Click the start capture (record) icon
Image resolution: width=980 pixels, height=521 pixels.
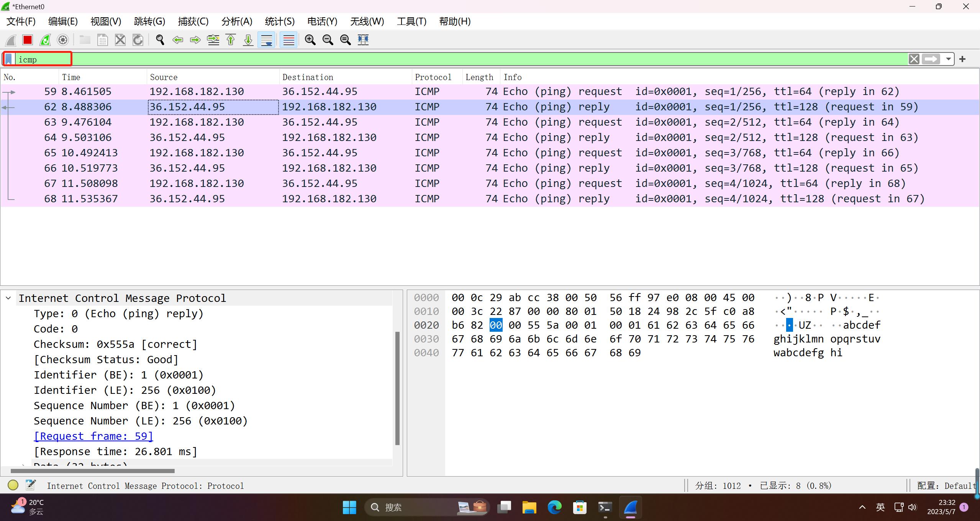tap(11, 39)
